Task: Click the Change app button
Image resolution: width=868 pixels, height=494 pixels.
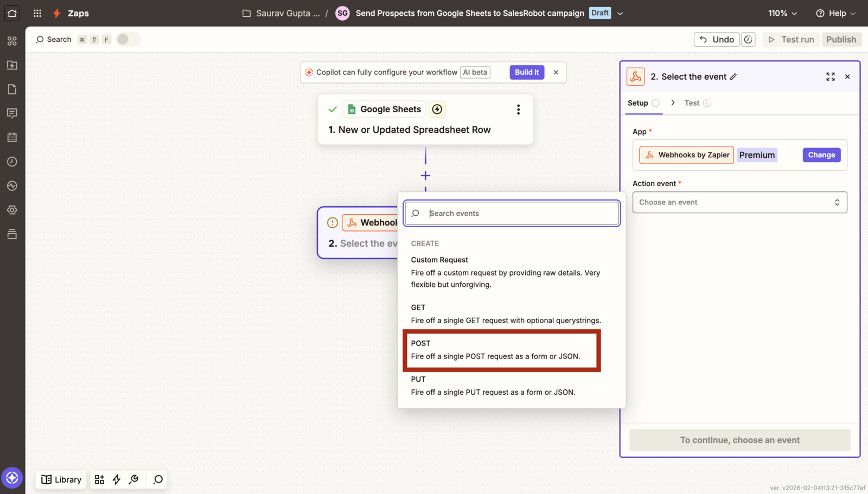Action: [821, 155]
